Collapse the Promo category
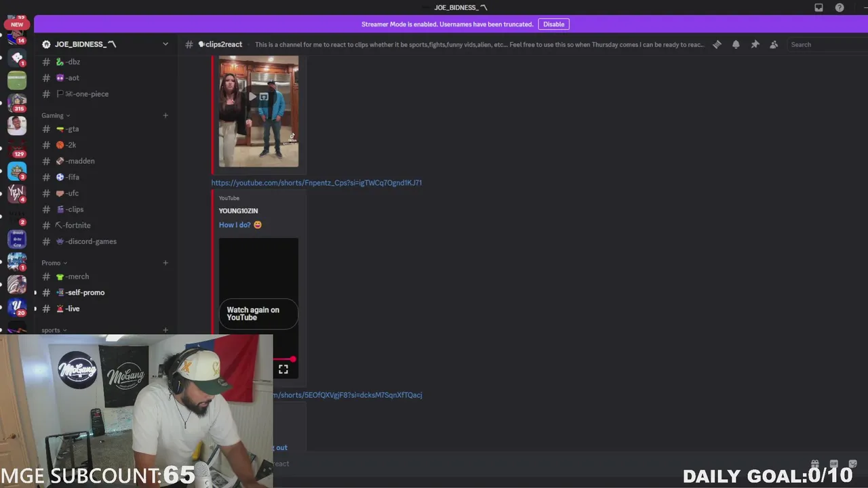 [x=54, y=263]
